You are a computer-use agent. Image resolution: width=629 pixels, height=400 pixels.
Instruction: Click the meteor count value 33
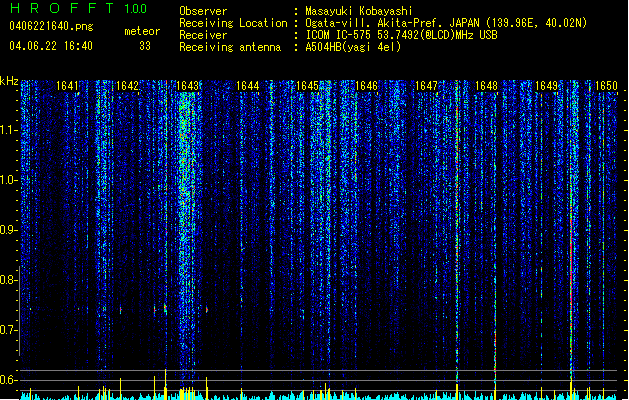click(x=145, y=46)
